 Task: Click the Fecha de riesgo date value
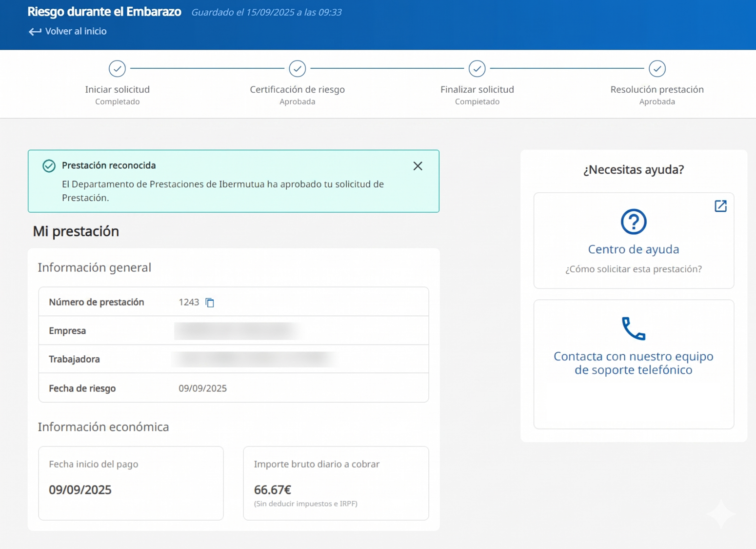pos(202,388)
